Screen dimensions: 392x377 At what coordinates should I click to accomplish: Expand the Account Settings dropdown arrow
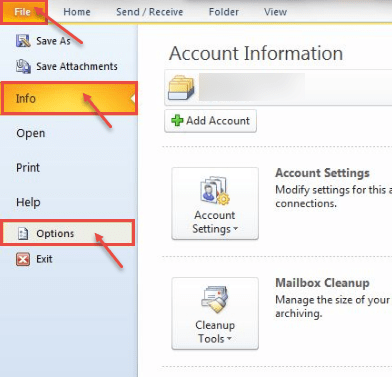click(235, 229)
